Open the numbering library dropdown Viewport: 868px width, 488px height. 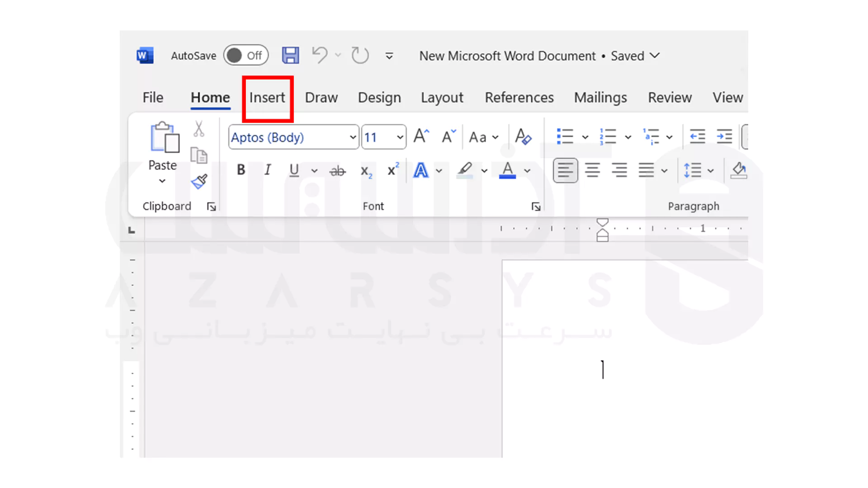[628, 137]
